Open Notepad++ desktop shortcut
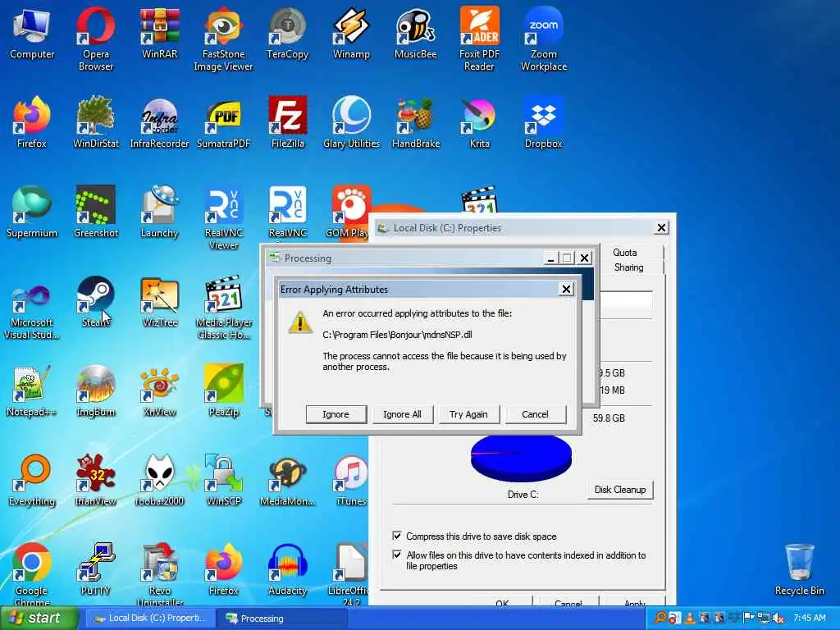 click(32, 390)
